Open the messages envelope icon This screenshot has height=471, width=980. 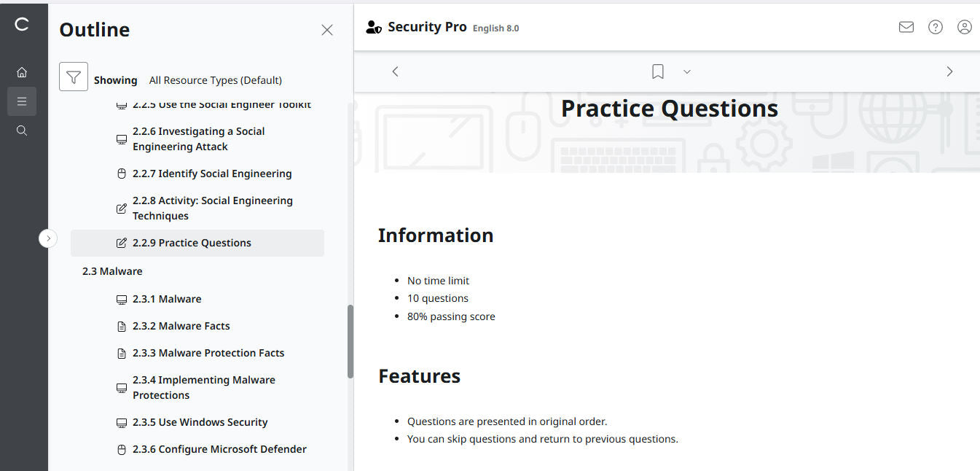click(906, 26)
